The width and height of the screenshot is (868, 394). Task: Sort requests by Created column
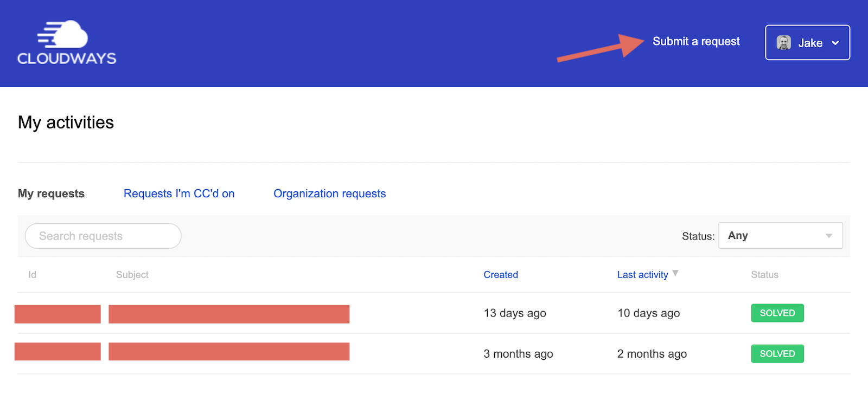click(500, 275)
